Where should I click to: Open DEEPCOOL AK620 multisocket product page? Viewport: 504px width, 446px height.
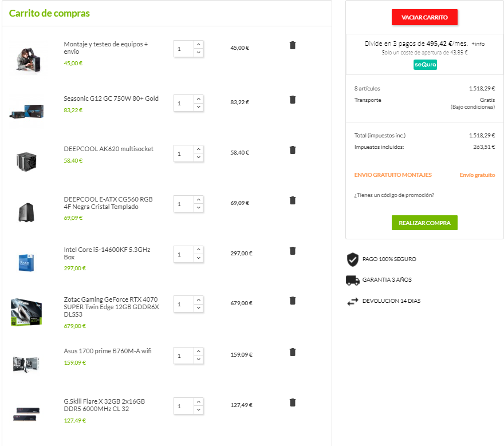[109, 149]
